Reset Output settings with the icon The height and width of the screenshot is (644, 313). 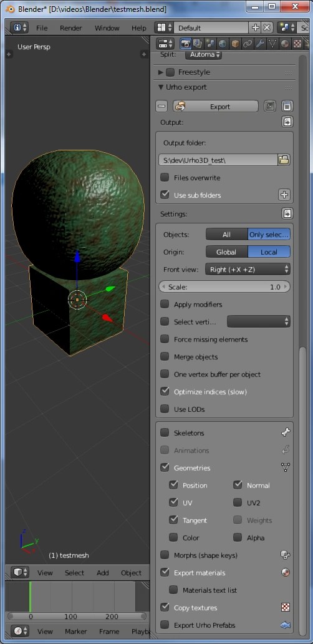pos(287,122)
